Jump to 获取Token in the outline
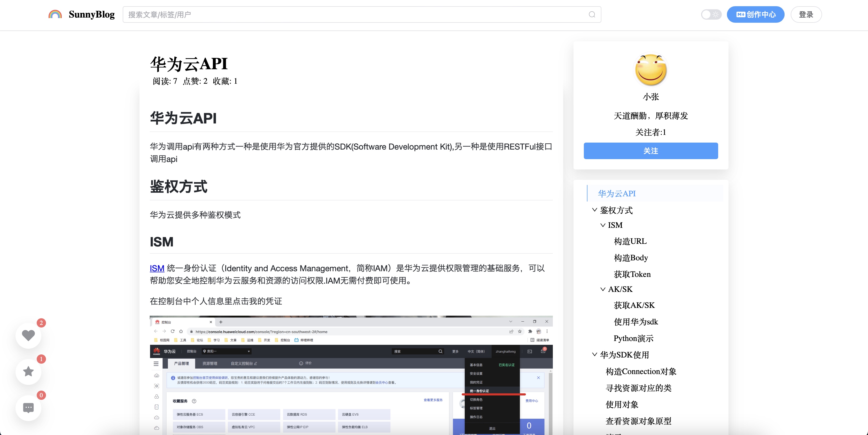This screenshot has height=435, width=868. (632, 274)
